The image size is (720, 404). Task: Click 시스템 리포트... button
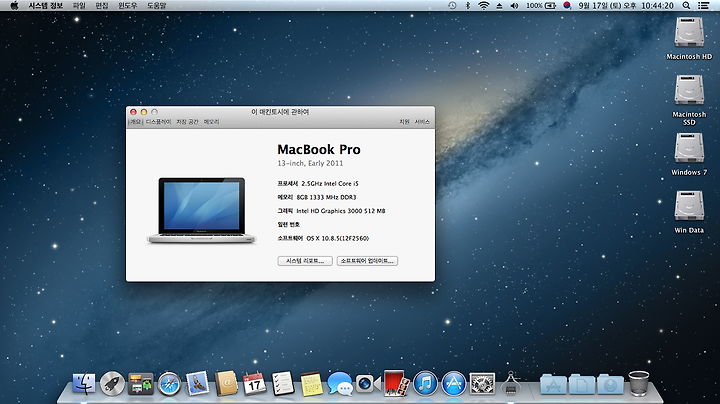point(305,261)
